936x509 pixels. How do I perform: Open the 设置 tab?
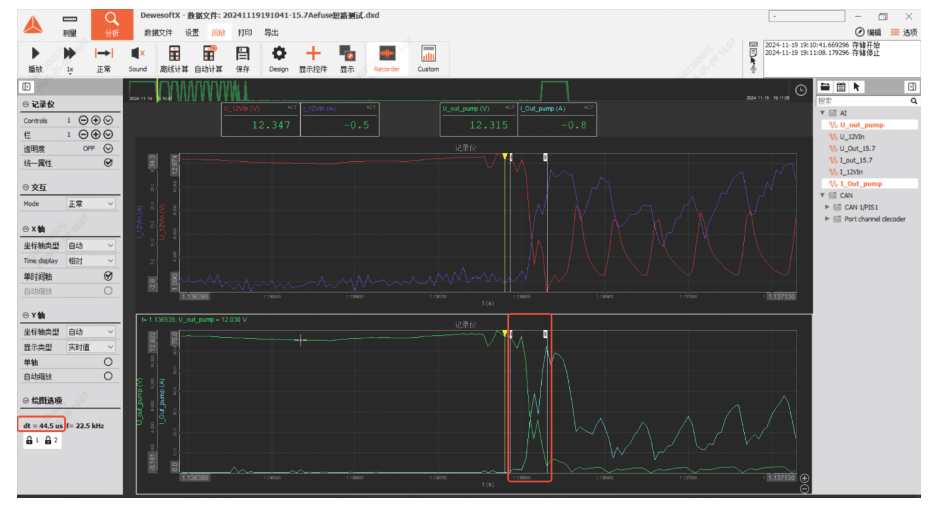pyautogui.click(x=192, y=33)
